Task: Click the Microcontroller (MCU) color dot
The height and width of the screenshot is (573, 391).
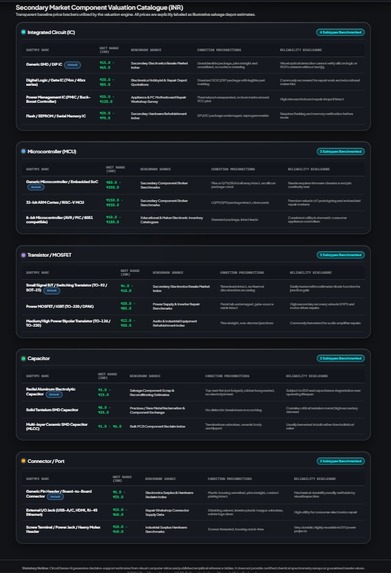Action: 23,151
